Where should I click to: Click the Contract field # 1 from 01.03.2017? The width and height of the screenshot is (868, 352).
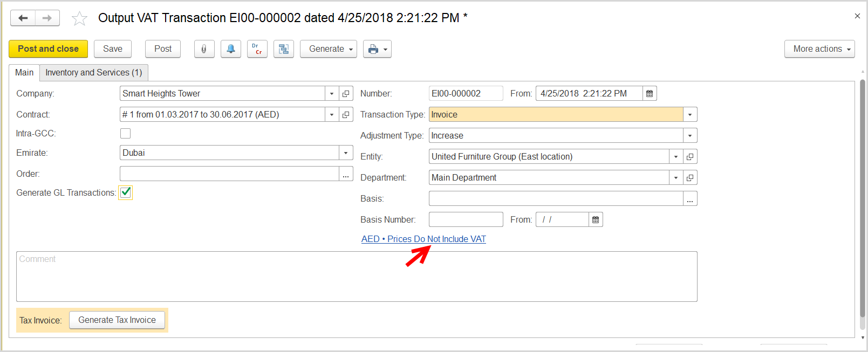click(x=223, y=115)
